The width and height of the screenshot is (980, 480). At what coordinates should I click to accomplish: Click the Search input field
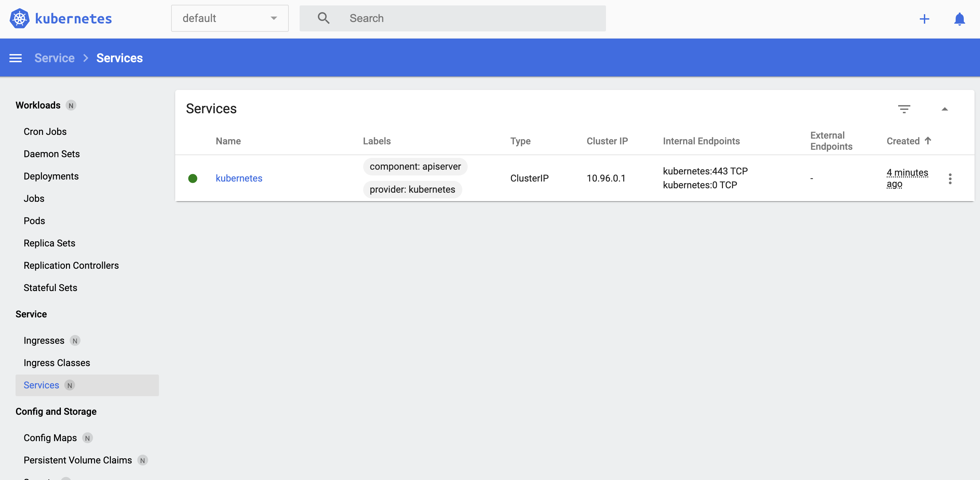pos(452,18)
